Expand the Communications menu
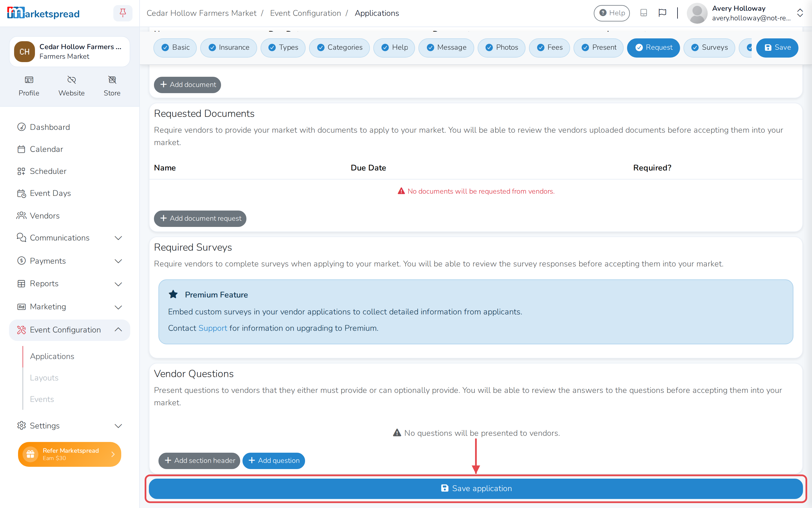 69,238
